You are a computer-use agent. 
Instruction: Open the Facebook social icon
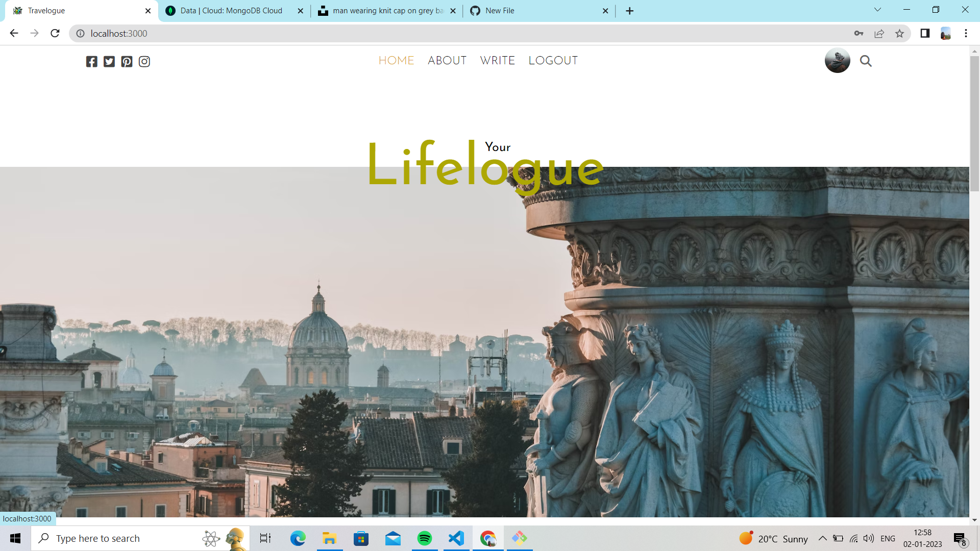pyautogui.click(x=91, y=62)
